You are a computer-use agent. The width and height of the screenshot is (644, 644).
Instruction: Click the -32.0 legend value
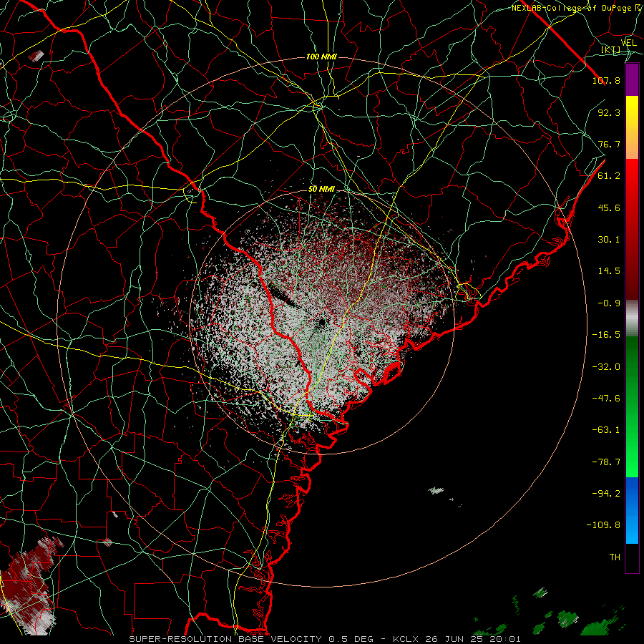pos(606,367)
